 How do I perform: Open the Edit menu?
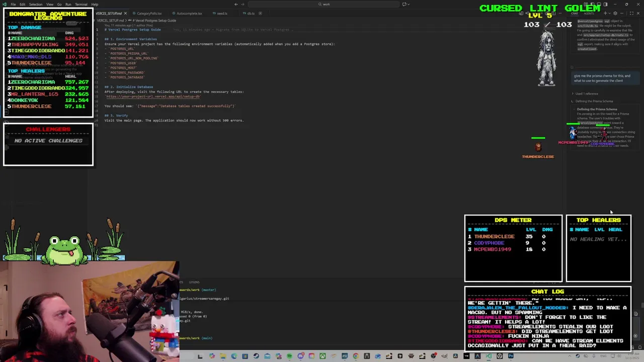23,4
